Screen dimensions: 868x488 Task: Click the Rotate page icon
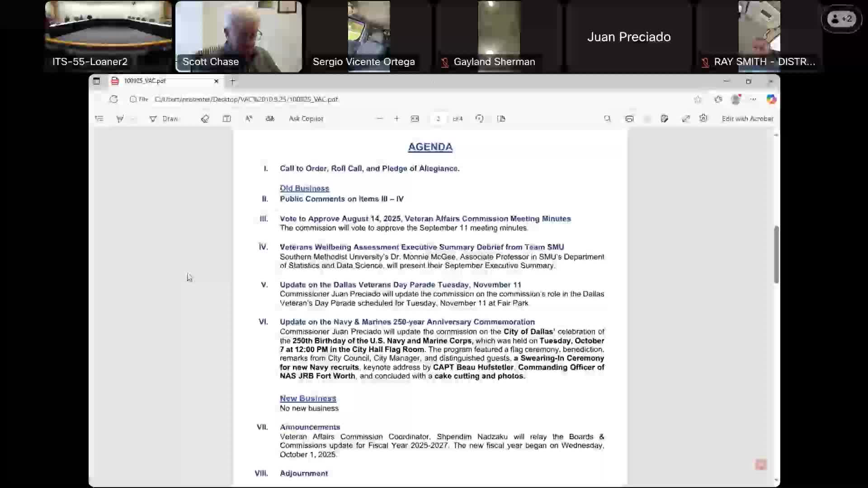point(479,119)
